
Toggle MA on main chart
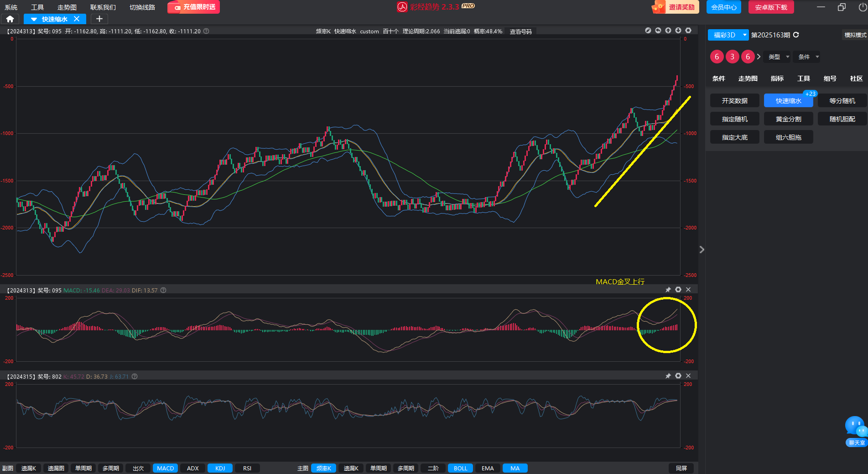pyautogui.click(x=515, y=468)
